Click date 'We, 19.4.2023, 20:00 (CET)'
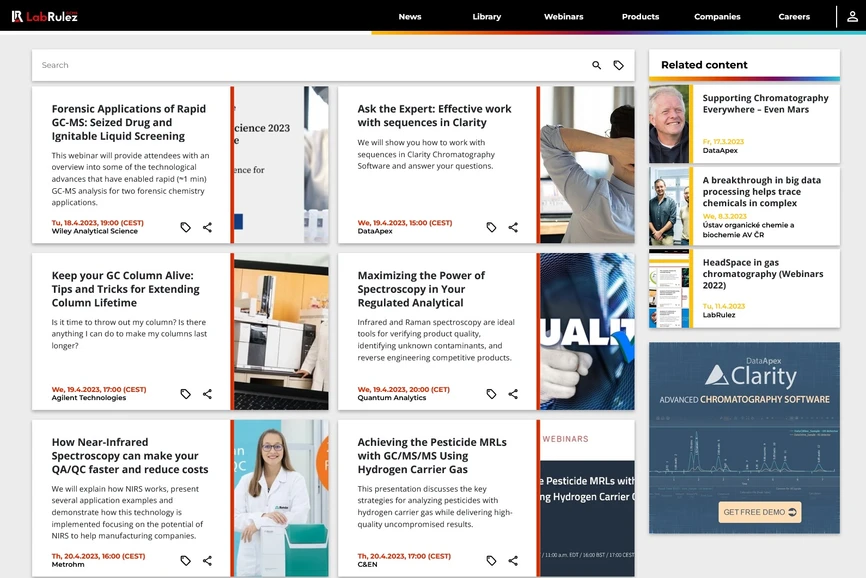The width and height of the screenshot is (866, 578). (x=403, y=390)
